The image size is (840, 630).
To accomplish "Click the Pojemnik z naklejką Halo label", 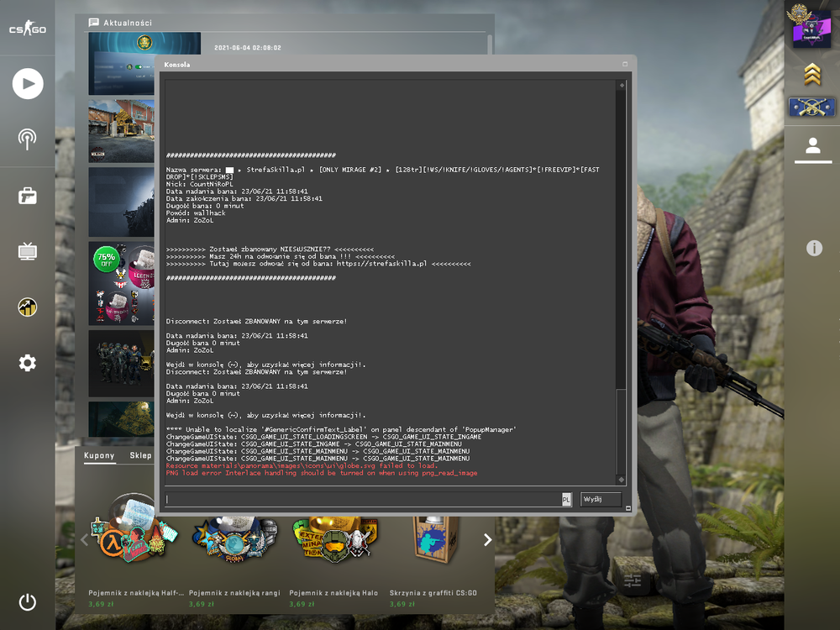I will 333,593.
